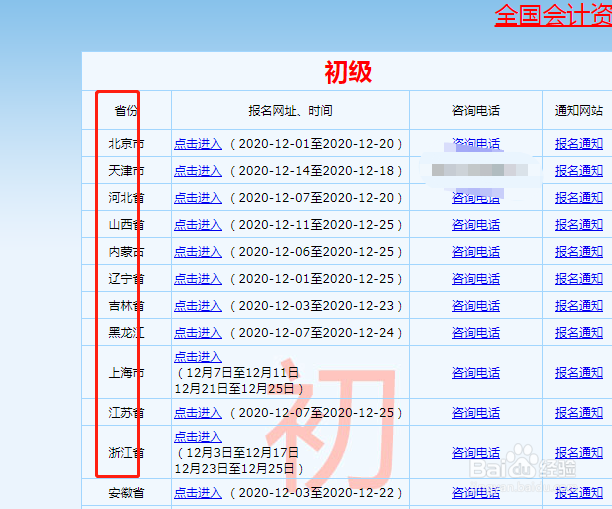The width and height of the screenshot is (612, 509).
Task: Open 咨询电话 link for 黑龙江
Action: coord(476,333)
